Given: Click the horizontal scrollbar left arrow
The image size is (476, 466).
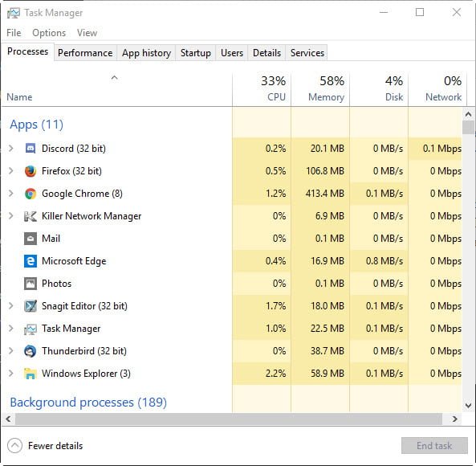Looking at the screenshot, I should click(8, 419).
